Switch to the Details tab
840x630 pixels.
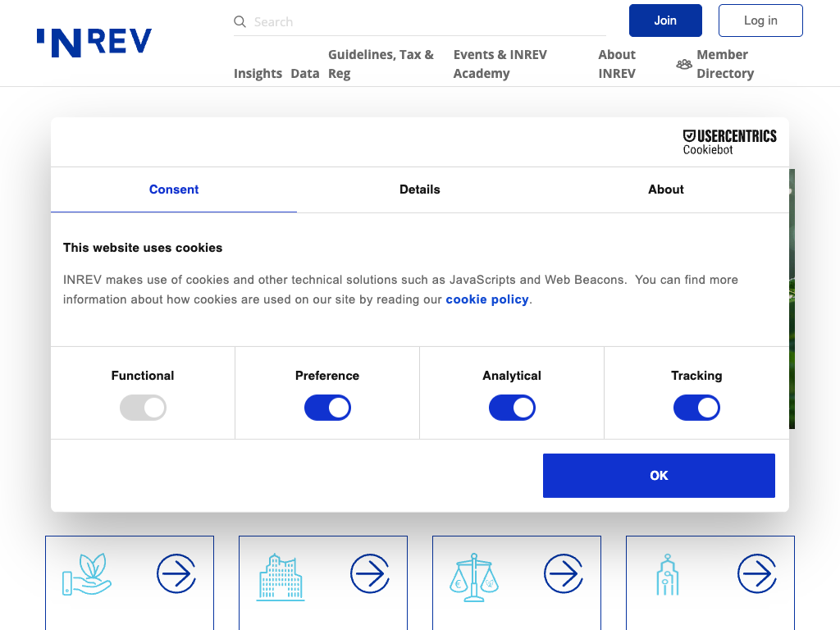click(419, 189)
